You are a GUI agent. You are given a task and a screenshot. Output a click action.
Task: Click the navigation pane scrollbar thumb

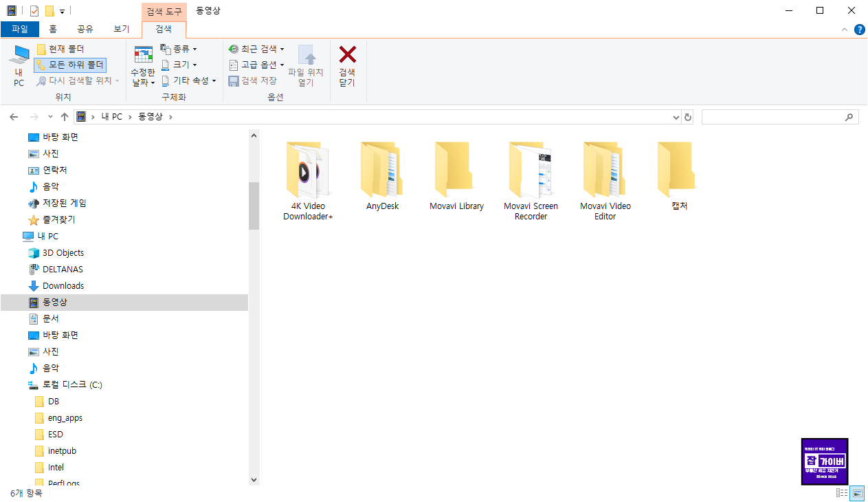(x=254, y=206)
